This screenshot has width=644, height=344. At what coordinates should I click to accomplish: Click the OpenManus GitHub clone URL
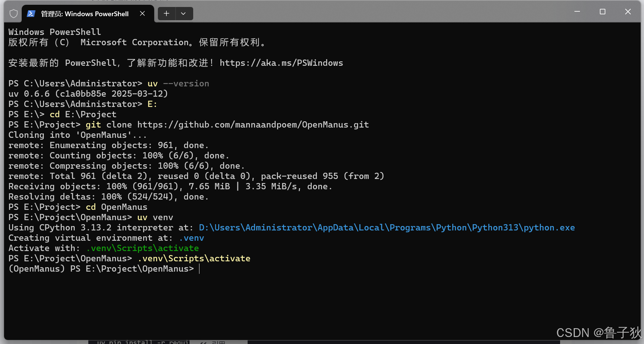(x=253, y=125)
